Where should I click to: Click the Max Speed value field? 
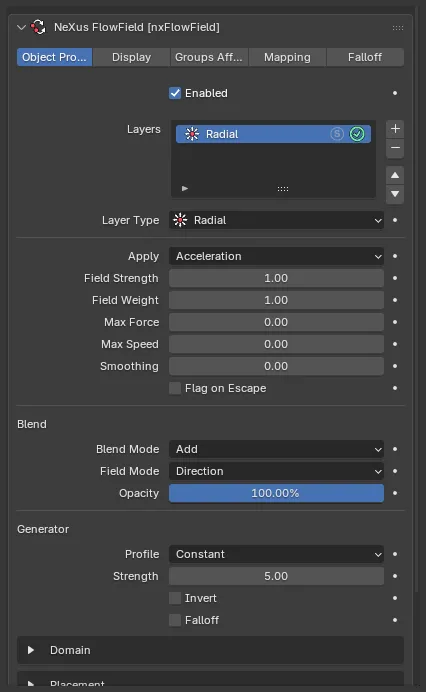pyautogui.click(x=276, y=344)
